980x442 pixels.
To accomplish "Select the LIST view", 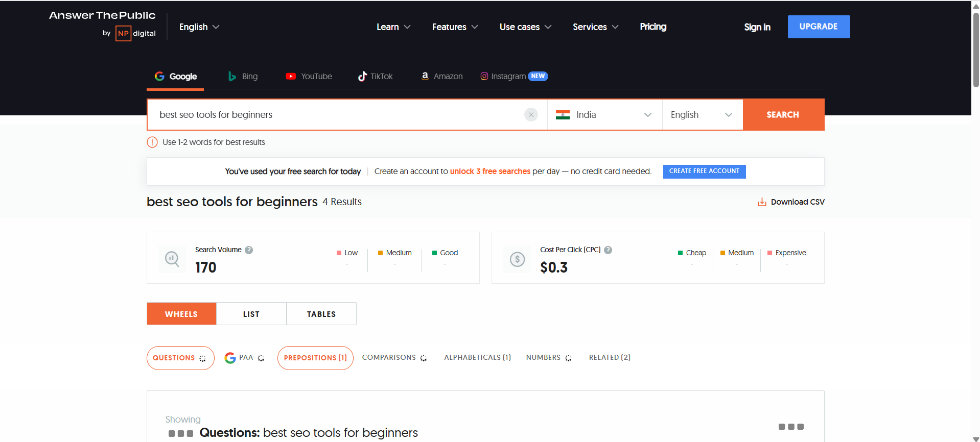I will [x=251, y=314].
